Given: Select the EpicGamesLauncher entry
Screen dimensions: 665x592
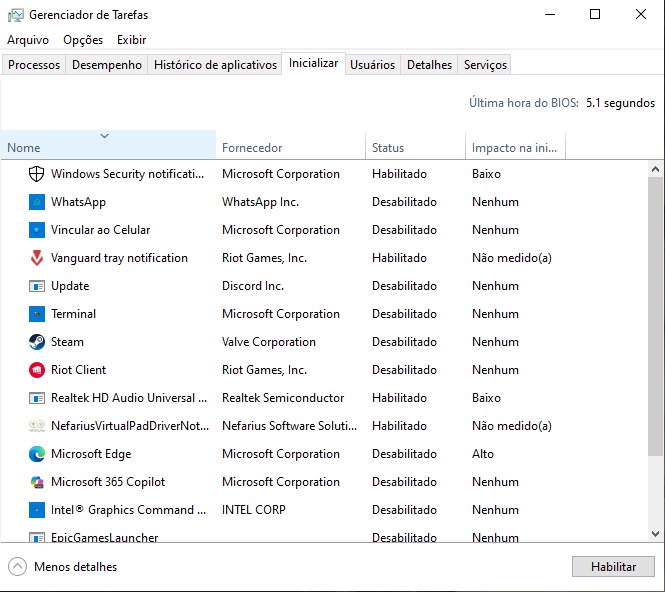Looking at the screenshot, I should click(104, 537).
